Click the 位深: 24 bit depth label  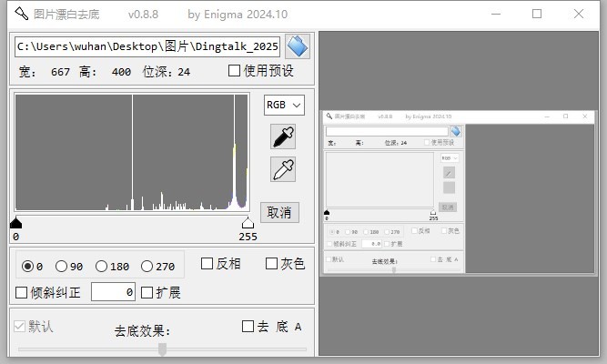(x=167, y=72)
